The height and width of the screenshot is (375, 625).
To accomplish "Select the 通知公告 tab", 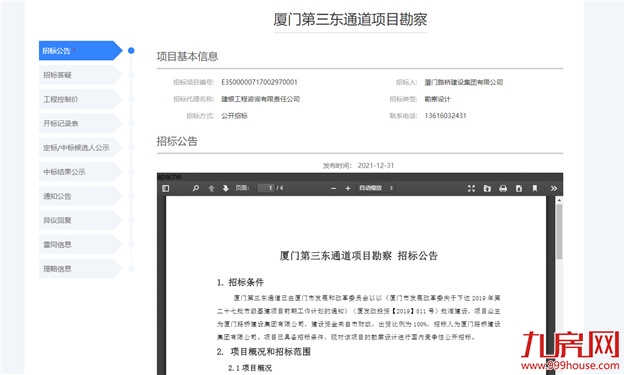I will pos(80,196).
